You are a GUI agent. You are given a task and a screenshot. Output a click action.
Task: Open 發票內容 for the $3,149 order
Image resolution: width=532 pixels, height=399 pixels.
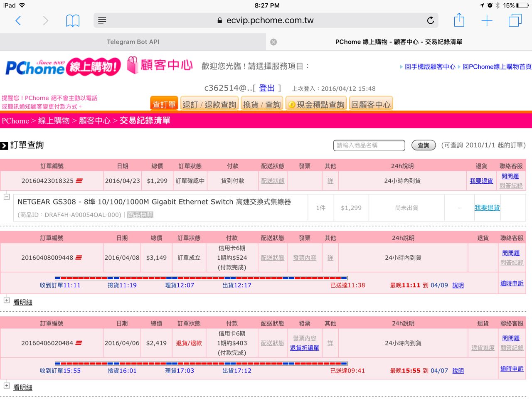click(305, 258)
